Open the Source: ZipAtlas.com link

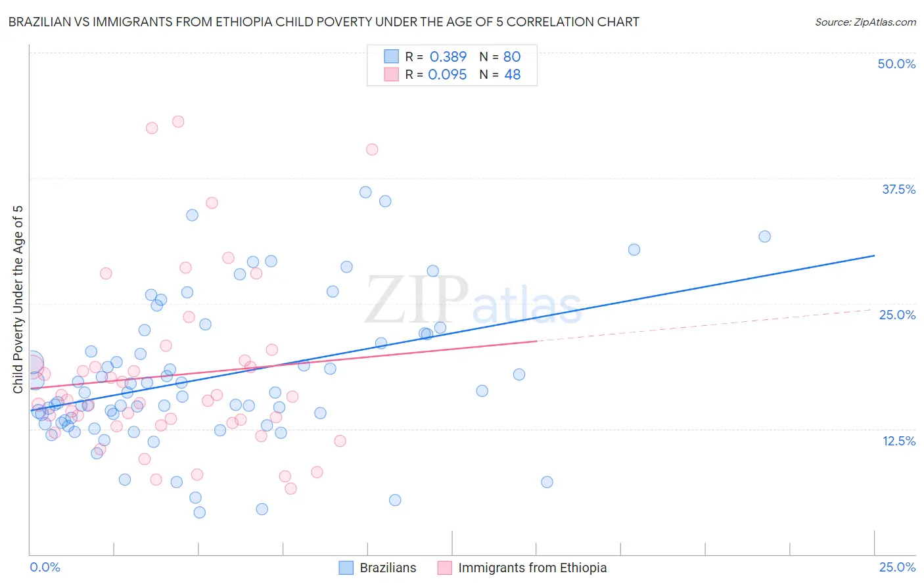pos(865,22)
